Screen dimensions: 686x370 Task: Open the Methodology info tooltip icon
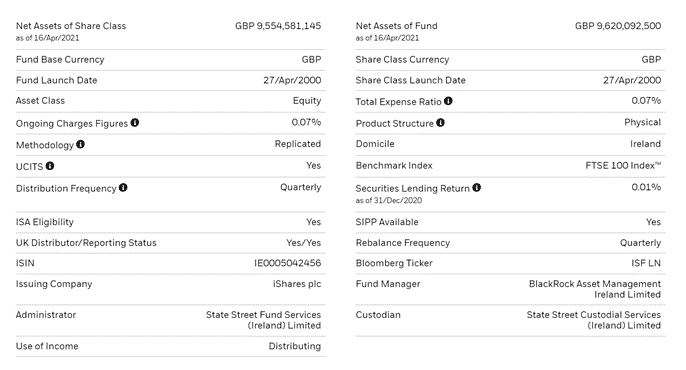coord(80,144)
